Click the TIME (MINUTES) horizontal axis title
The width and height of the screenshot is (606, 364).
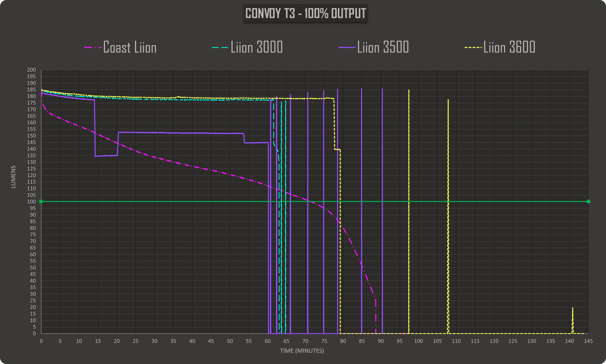pos(302,351)
